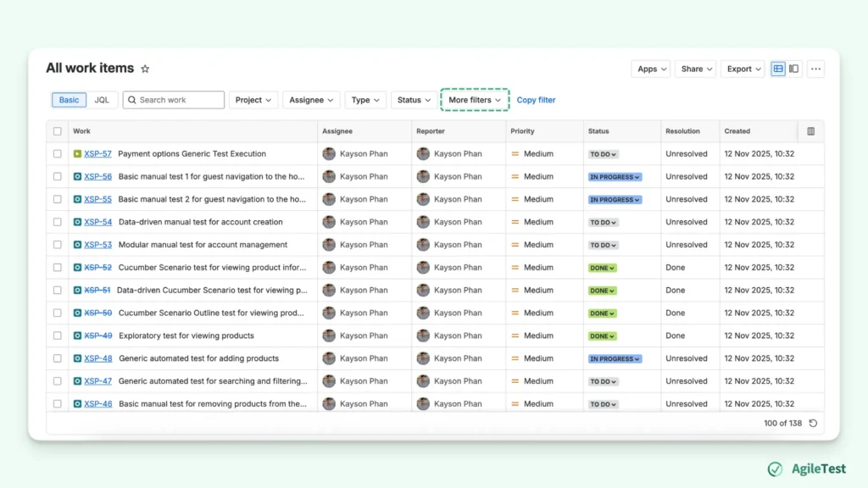
Task: Click the test type icon for XSP-56
Action: point(77,176)
